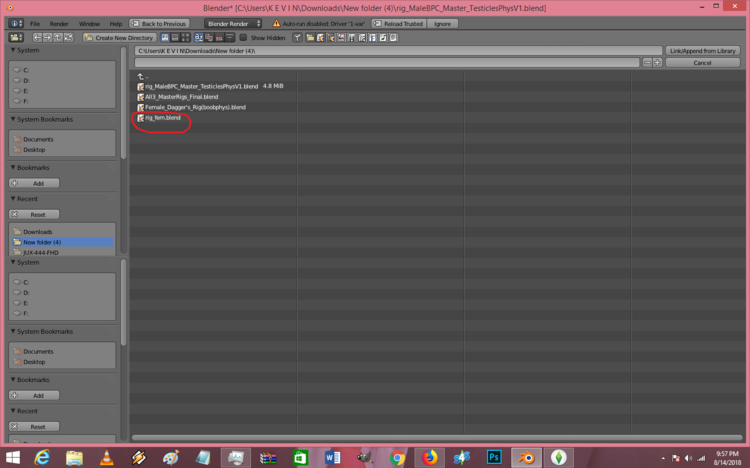The image size is (750, 468).
Task: Click the parent folder '..' entry
Action: coord(143,76)
